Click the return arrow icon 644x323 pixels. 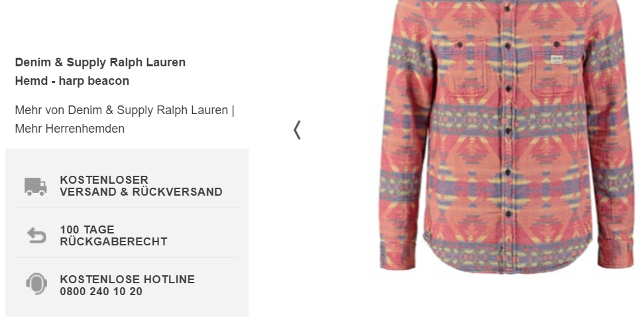[36, 235]
